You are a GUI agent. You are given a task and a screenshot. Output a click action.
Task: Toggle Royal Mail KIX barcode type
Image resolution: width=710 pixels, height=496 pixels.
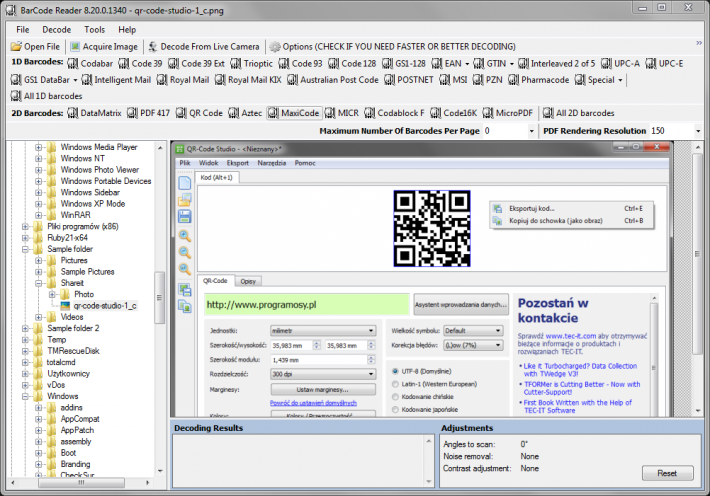(x=249, y=80)
